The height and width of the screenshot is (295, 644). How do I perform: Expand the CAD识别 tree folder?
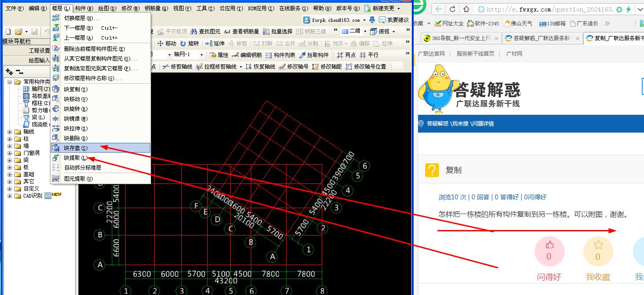pos(10,196)
